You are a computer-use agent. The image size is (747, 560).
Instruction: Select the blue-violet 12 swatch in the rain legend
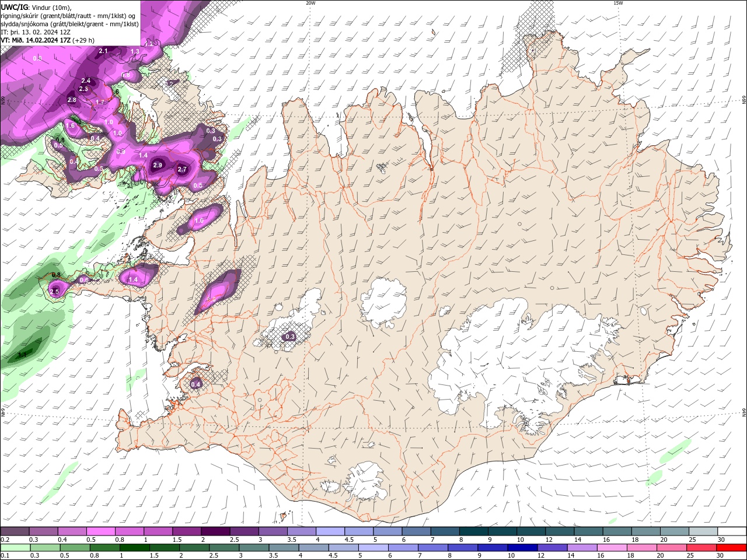552,548
